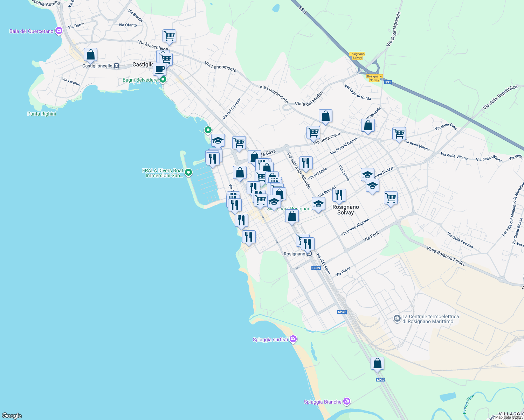Select the shopping bag marker on Viale dei Medici
The width and height of the screenshot is (524, 420).
tap(325, 116)
